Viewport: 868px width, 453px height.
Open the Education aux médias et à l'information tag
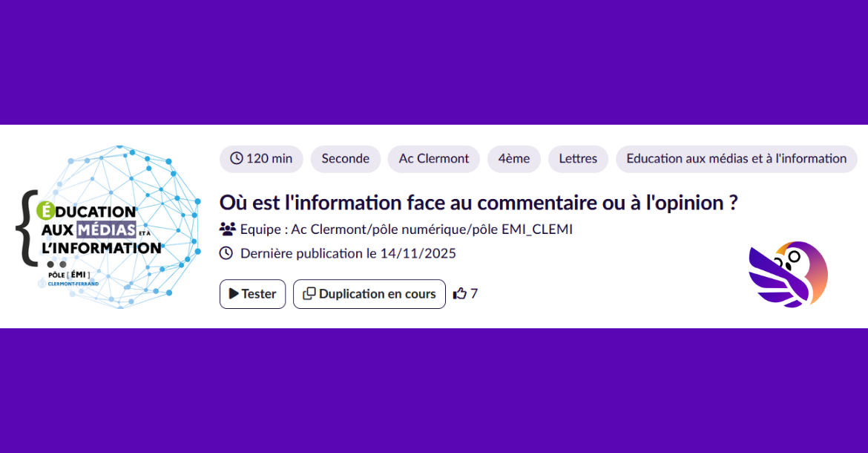pos(736,158)
